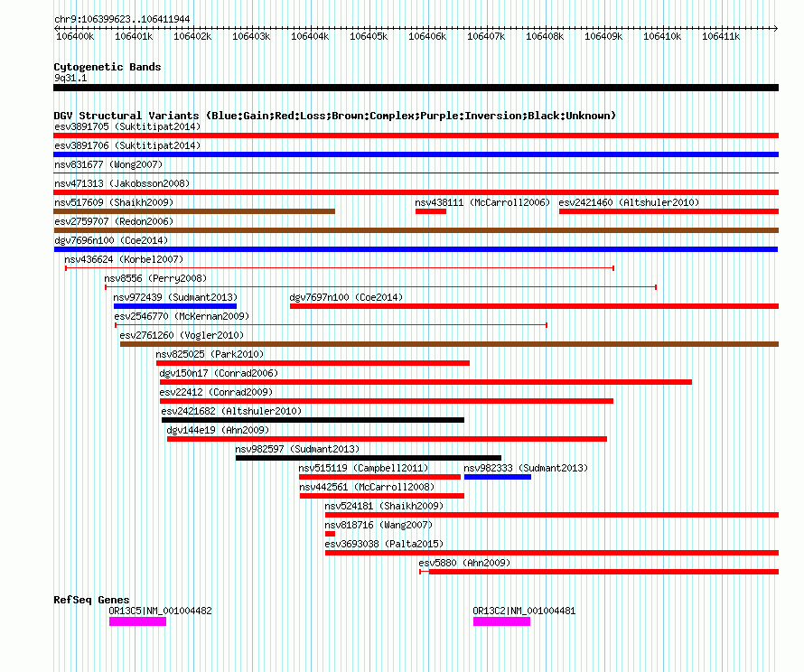804x672 pixels.
Task: Select the dgv7696n100 (Coe2014) label
Action: [x=111, y=240]
